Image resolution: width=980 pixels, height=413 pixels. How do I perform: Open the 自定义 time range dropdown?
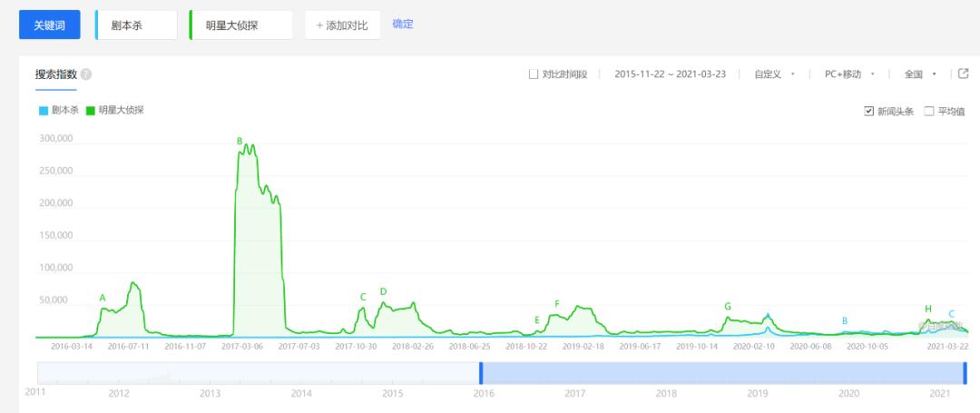pyautogui.click(x=774, y=74)
